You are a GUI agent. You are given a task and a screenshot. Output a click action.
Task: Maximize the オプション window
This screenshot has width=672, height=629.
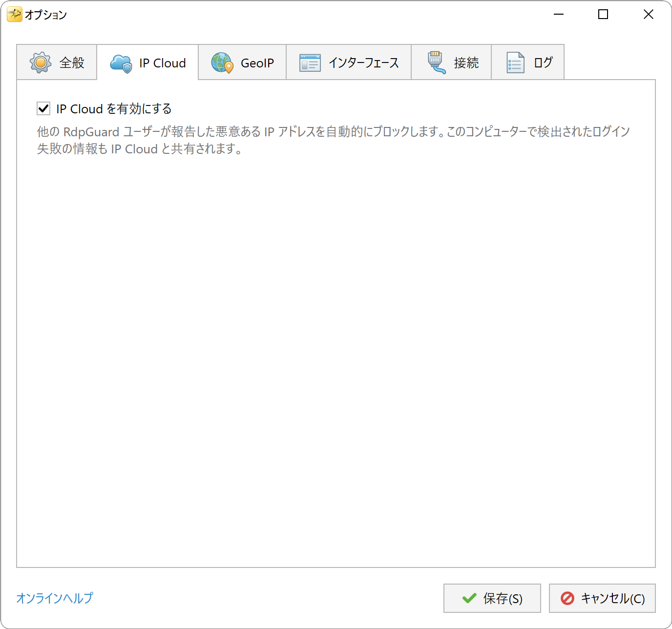coord(603,15)
